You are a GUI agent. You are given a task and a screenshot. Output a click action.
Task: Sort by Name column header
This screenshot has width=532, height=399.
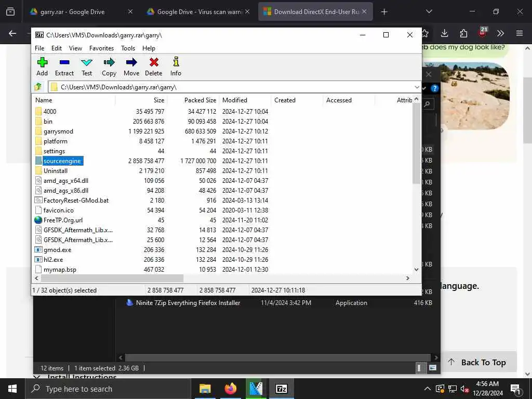(75, 100)
